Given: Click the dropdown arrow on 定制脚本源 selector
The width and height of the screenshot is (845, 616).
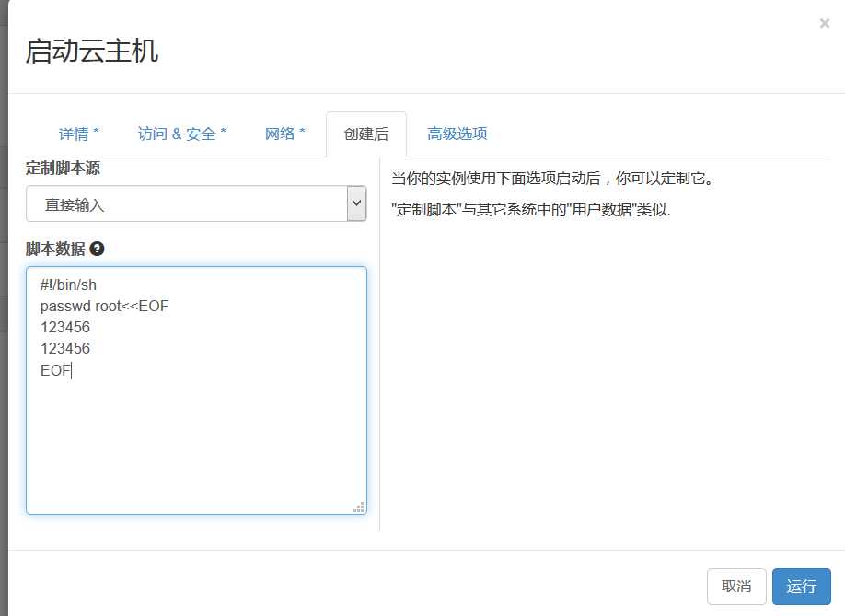Looking at the screenshot, I should coord(356,203).
